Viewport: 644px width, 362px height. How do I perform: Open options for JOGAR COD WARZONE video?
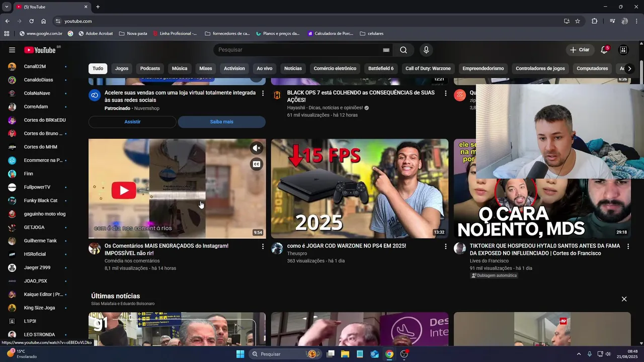pyautogui.click(x=445, y=246)
